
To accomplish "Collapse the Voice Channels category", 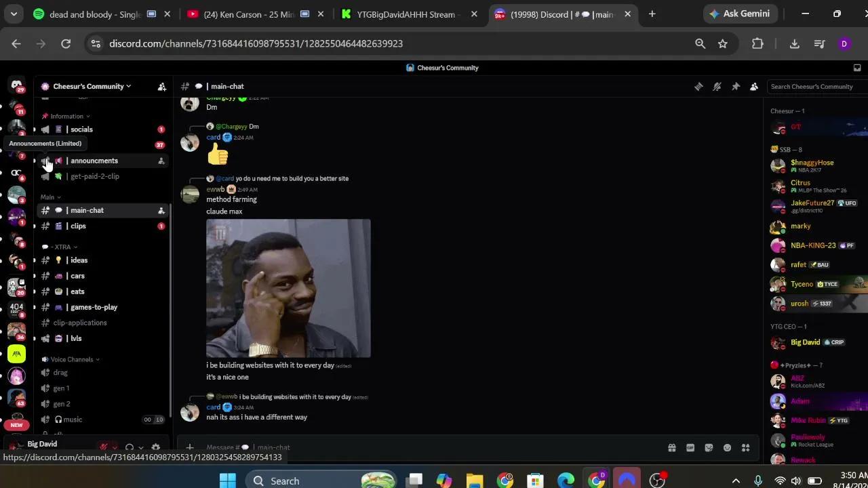I will [71, 359].
